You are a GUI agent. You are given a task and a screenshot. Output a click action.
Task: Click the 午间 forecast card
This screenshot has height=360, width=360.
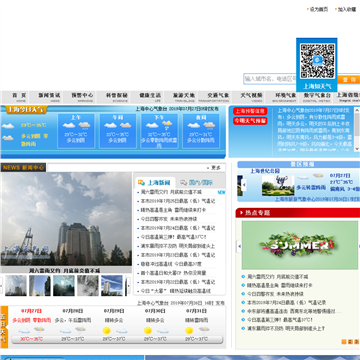coord(118,131)
